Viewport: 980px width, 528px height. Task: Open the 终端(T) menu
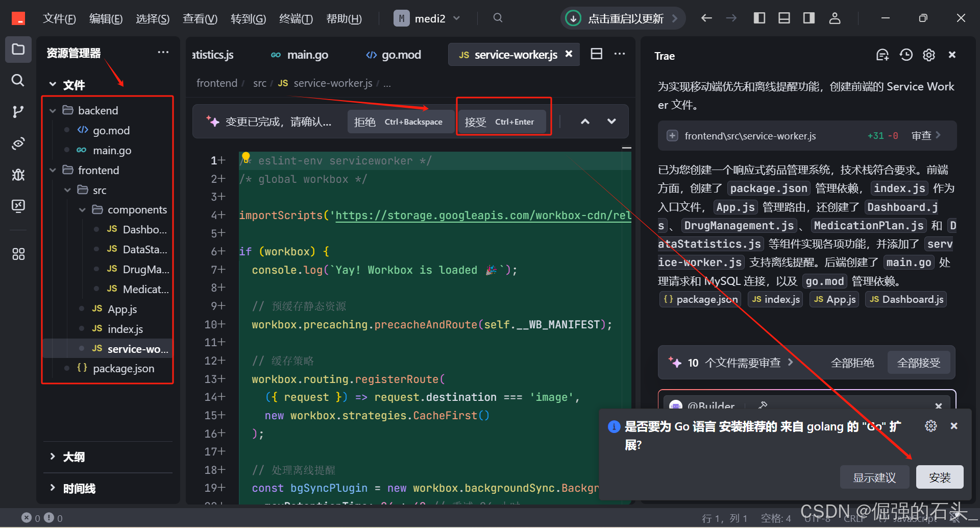point(296,19)
